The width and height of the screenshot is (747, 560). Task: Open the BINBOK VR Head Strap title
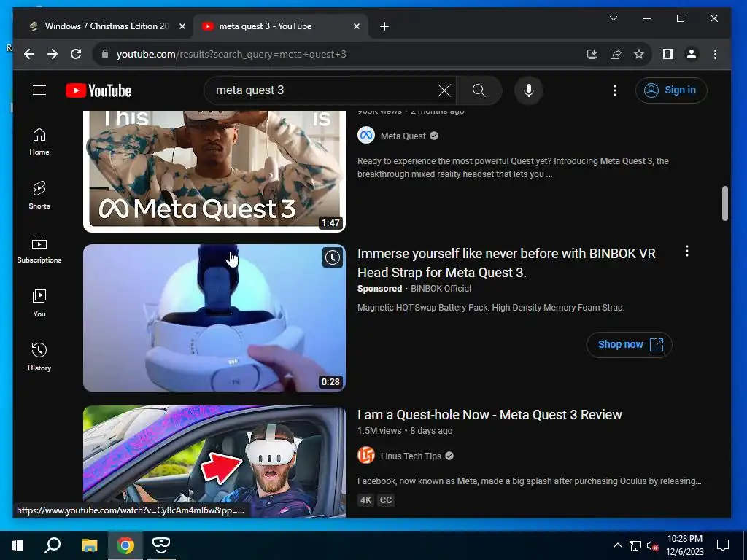506,262
